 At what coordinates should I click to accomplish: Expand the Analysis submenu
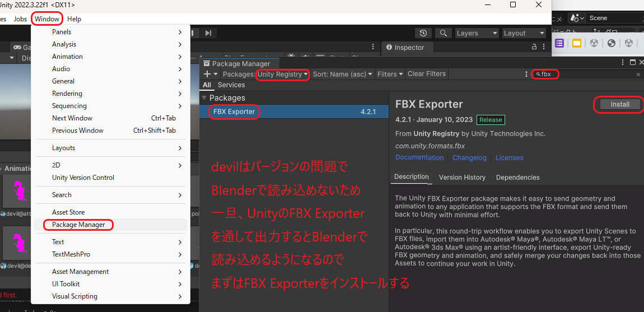pos(111,44)
